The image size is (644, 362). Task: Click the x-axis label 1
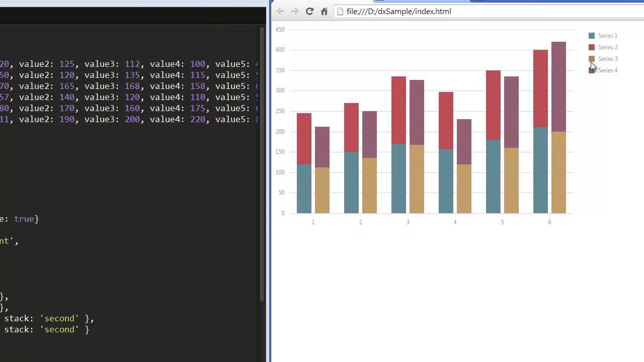pos(313,222)
